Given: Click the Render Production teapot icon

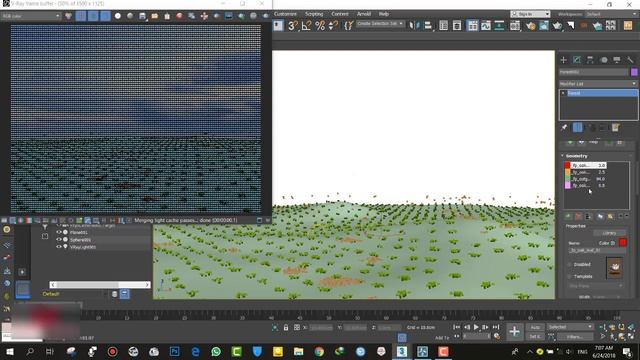Looking at the screenshot, I should pyautogui.click(x=557, y=26).
